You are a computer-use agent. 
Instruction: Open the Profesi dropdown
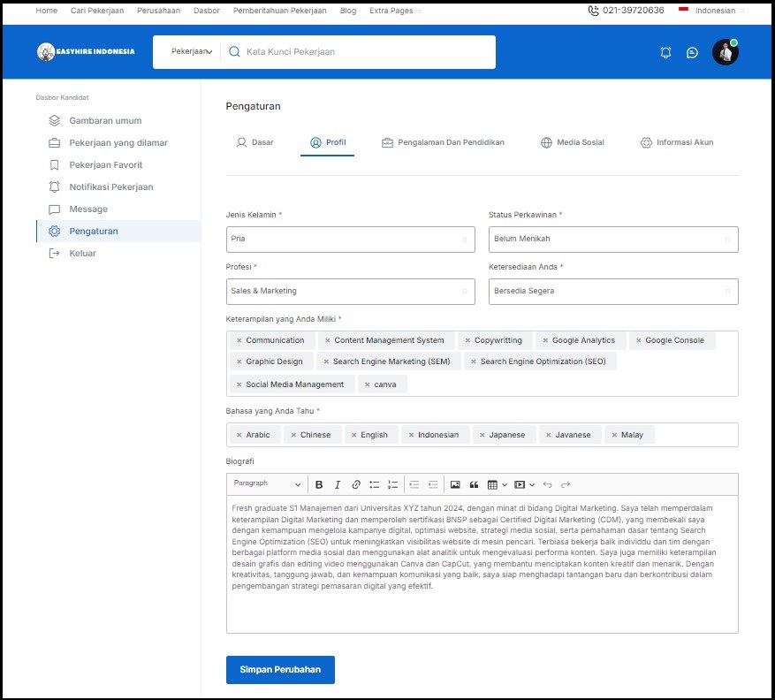pyautogui.click(x=351, y=291)
